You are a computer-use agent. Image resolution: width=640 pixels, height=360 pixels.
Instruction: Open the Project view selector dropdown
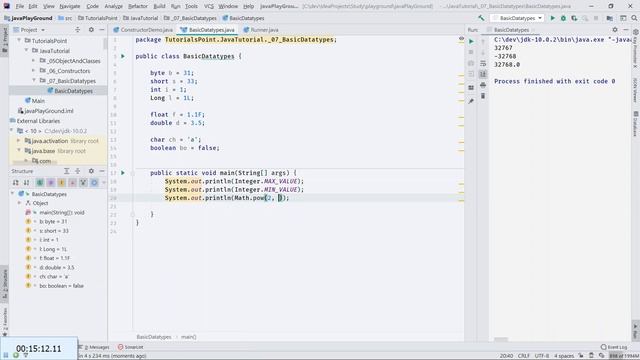pos(29,30)
